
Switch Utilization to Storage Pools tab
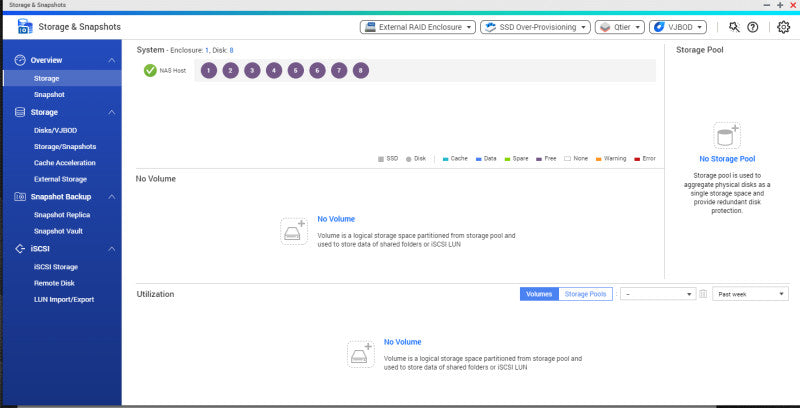pos(586,294)
